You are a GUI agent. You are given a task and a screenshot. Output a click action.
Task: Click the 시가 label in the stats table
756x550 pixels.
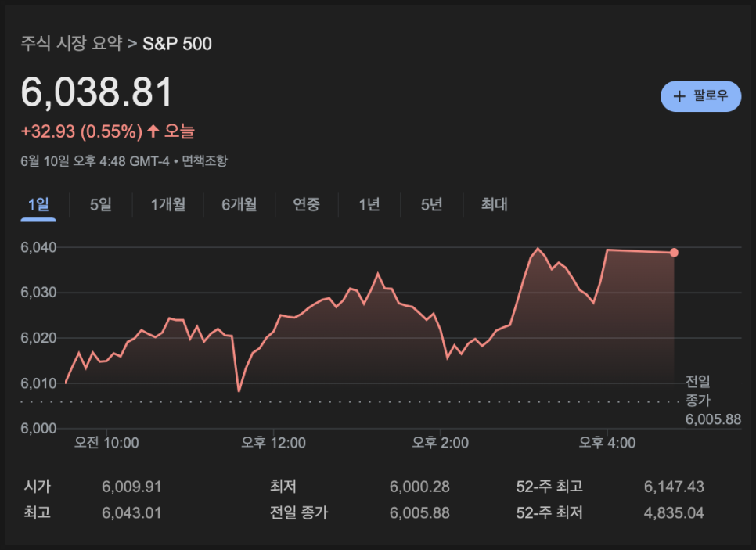(37, 487)
